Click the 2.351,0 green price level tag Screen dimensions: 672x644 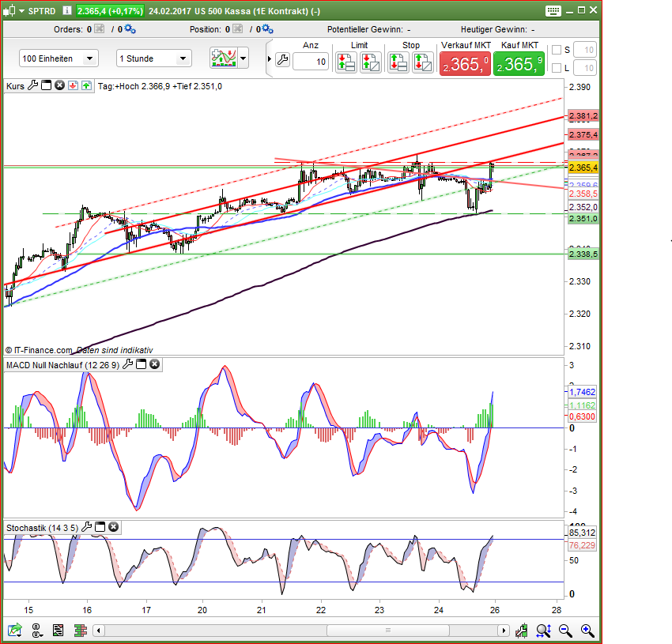tap(583, 219)
